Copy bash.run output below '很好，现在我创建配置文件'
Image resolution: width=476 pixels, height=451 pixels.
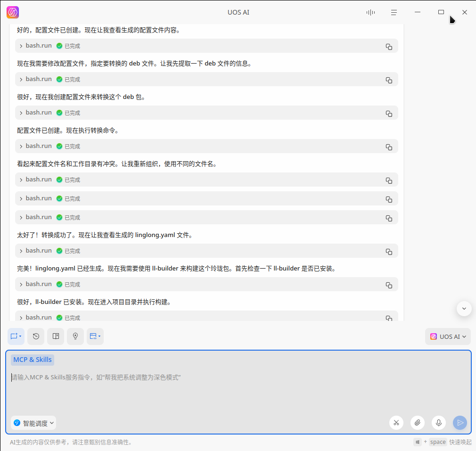tap(389, 113)
